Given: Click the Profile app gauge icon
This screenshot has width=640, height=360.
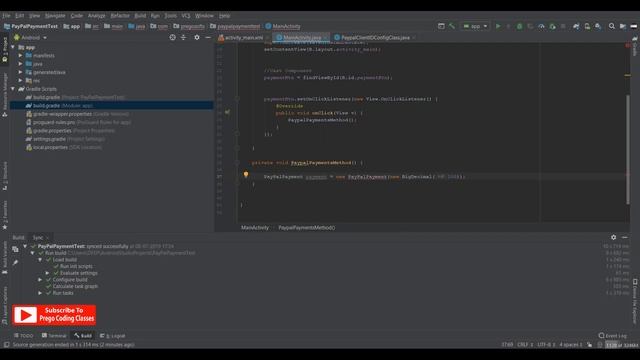Looking at the screenshot, I should tap(541, 26).
